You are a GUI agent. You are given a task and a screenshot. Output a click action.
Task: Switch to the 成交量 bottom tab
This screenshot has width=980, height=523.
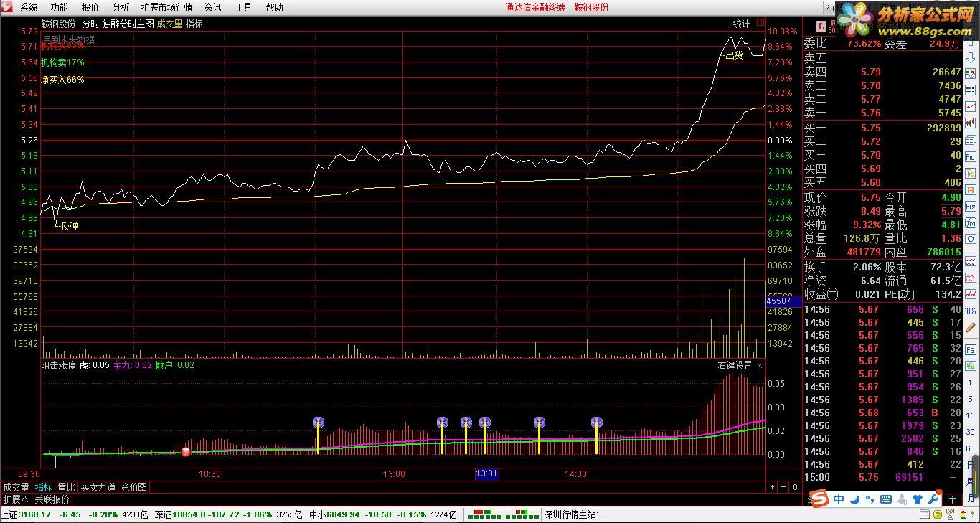16,487
